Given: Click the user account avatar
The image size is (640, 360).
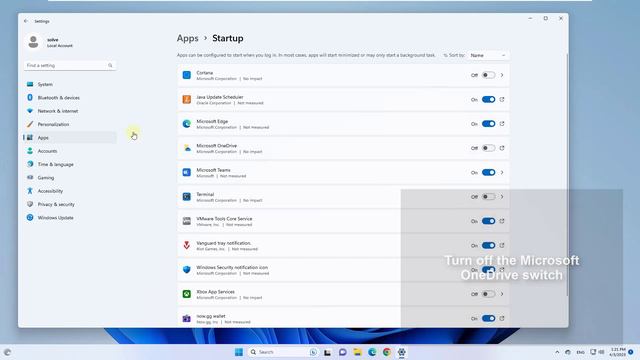Looking at the screenshot, I should (33, 42).
